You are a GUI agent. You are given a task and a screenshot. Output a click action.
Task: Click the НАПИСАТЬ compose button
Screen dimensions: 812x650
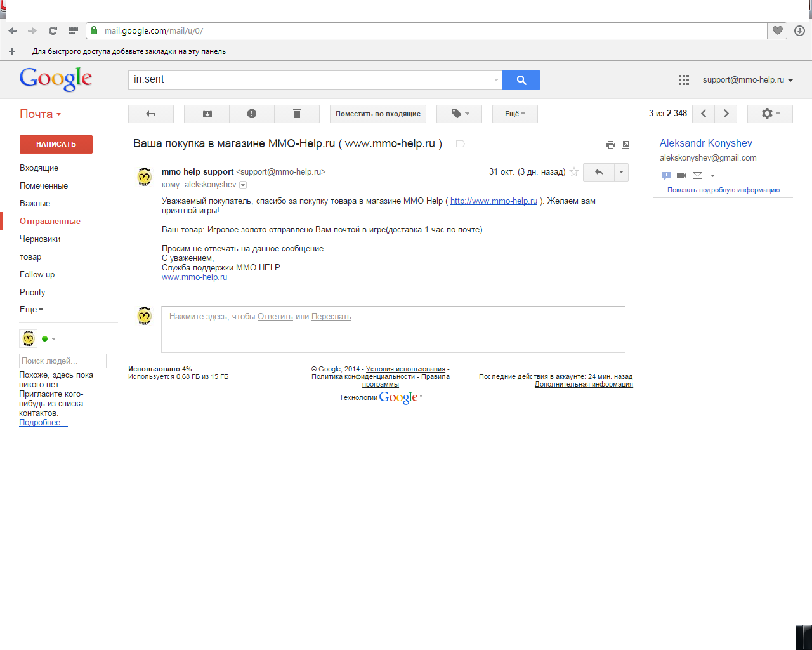[x=56, y=144]
